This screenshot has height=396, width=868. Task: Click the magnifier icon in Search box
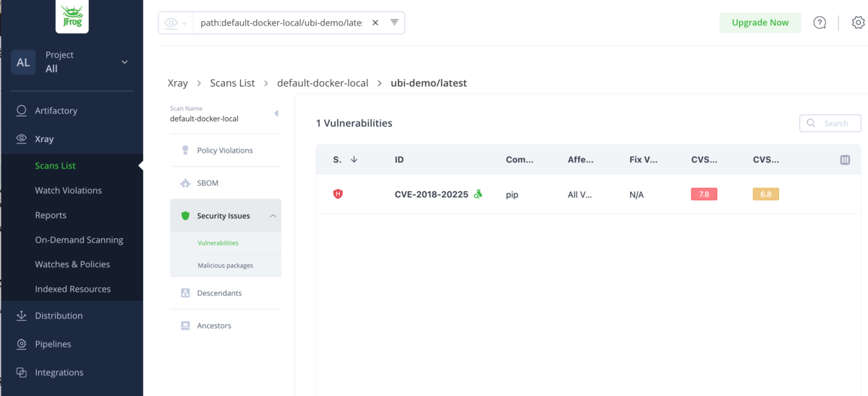(811, 123)
